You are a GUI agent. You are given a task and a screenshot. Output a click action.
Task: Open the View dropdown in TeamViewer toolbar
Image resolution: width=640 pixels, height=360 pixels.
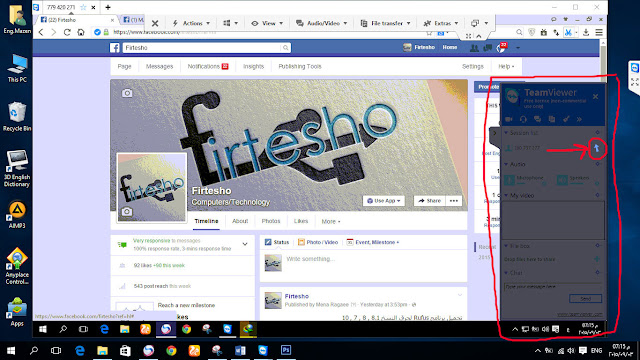click(x=264, y=23)
